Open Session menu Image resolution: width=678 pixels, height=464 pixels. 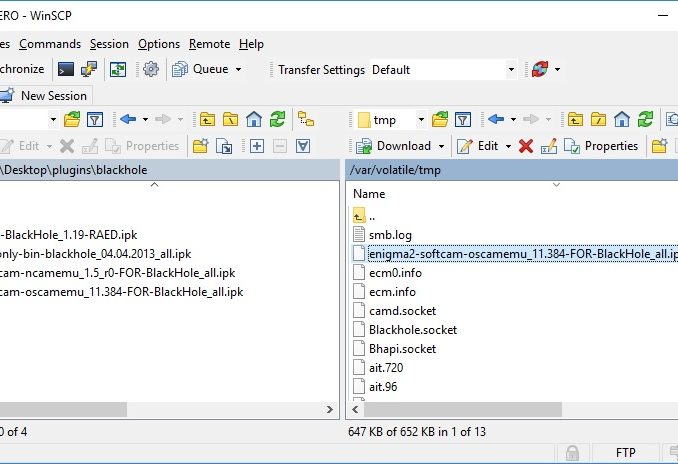pos(109,44)
